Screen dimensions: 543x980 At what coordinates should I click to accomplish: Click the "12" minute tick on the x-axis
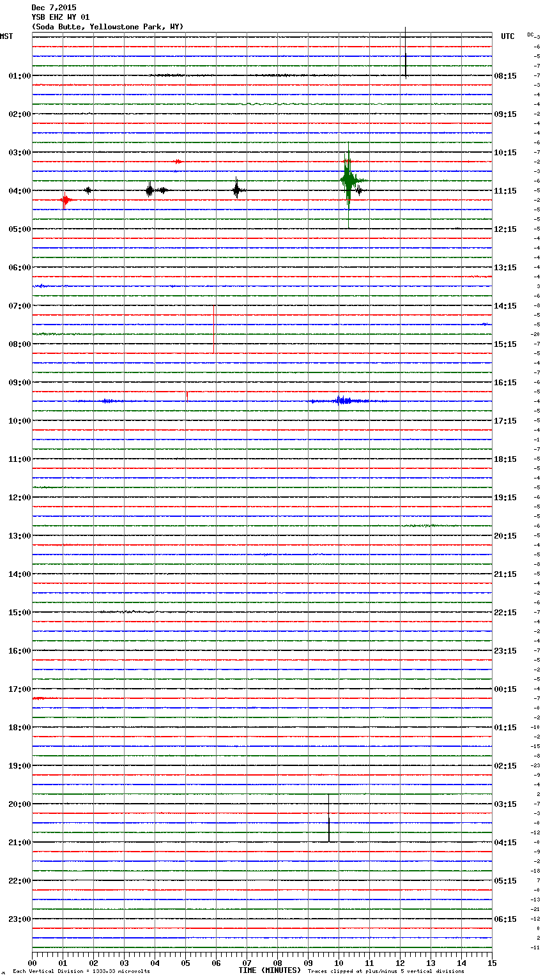click(400, 963)
